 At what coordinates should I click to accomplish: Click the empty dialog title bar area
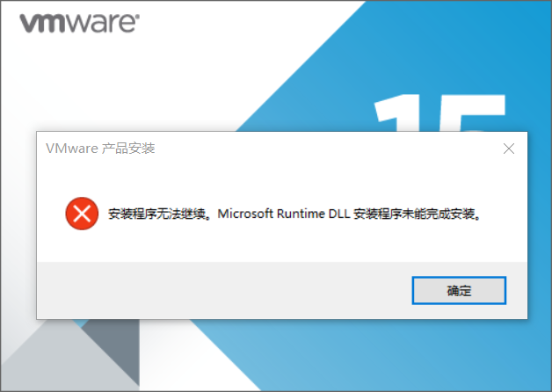click(327, 149)
